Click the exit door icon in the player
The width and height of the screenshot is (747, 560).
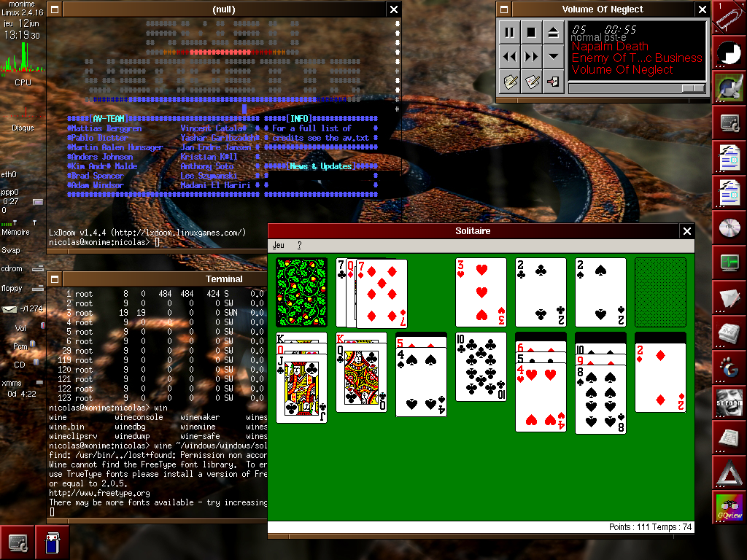pyautogui.click(x=554, y=80)
